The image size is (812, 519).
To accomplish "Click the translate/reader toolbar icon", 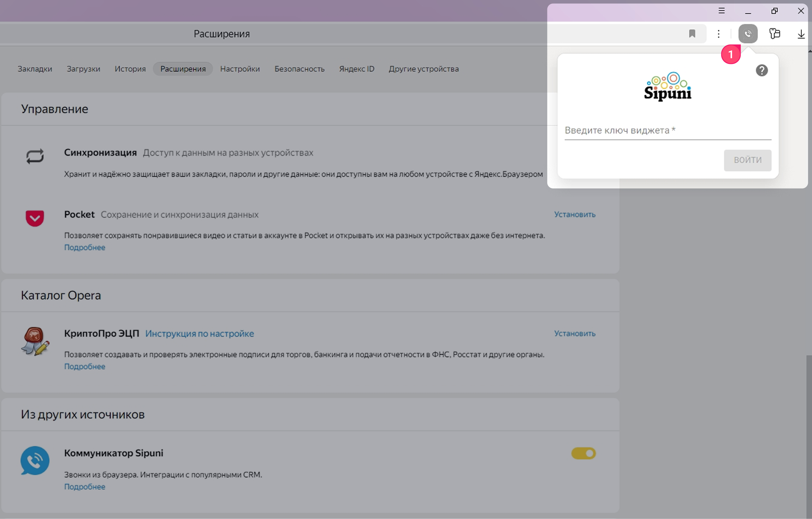I will click(774, 34).
